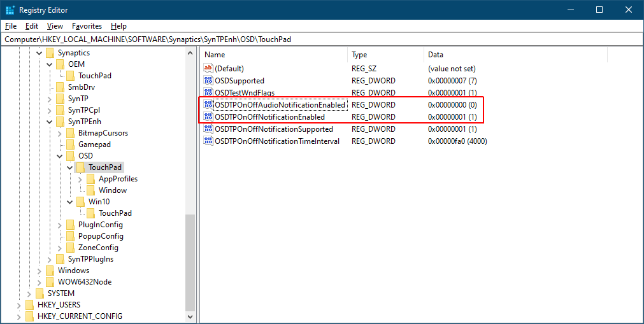The image size is (644, 324).
Task: Select the OSDTPOnOffNotificationTimeInterval value name
Action: pos(277,141)
